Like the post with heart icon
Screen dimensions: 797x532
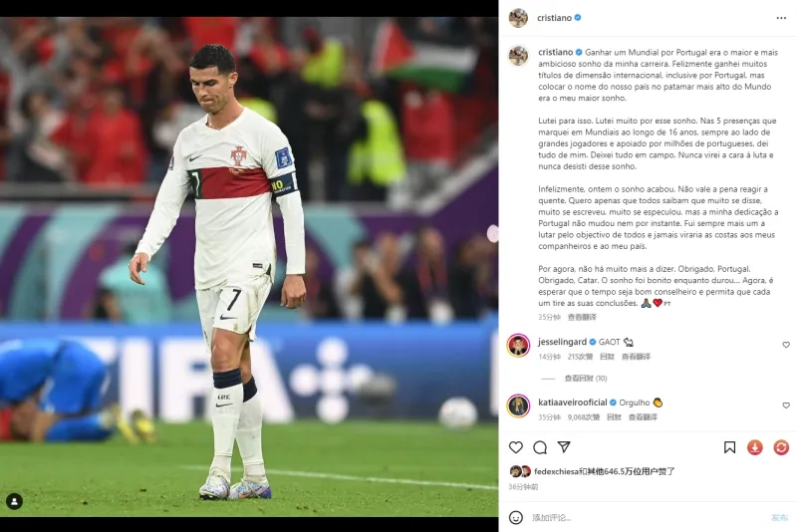coord(516,447)
